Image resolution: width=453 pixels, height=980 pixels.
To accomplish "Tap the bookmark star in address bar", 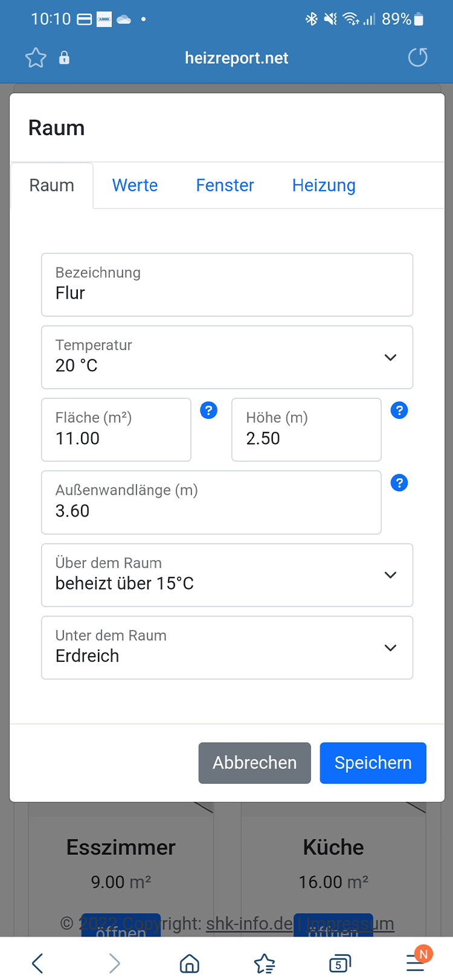I will (x=36, y=58).
